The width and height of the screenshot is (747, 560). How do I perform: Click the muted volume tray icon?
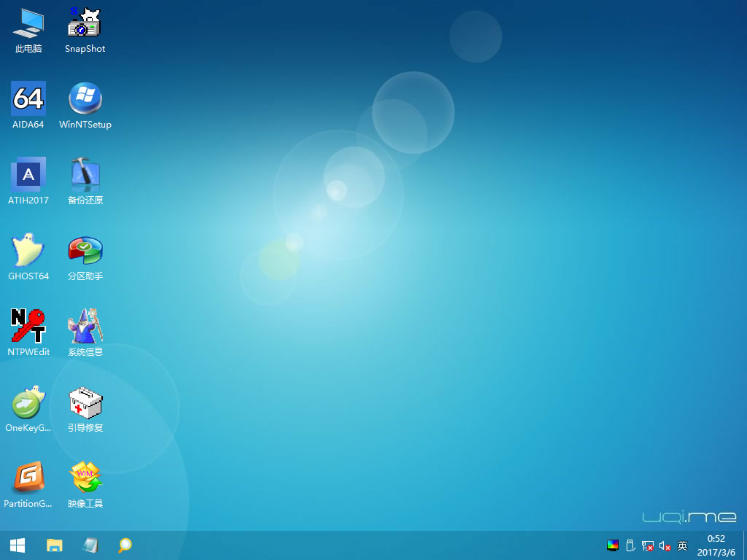coord(665,545)
